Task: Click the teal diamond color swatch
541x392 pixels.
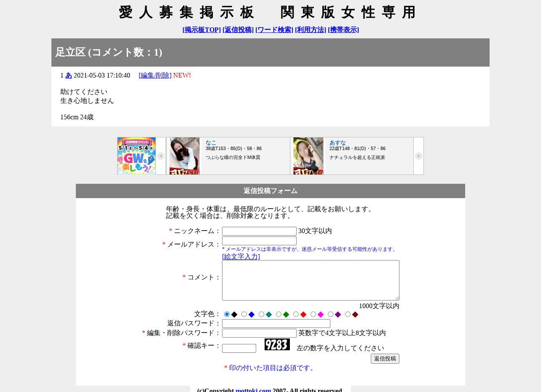Action: [x=269, y=314]
